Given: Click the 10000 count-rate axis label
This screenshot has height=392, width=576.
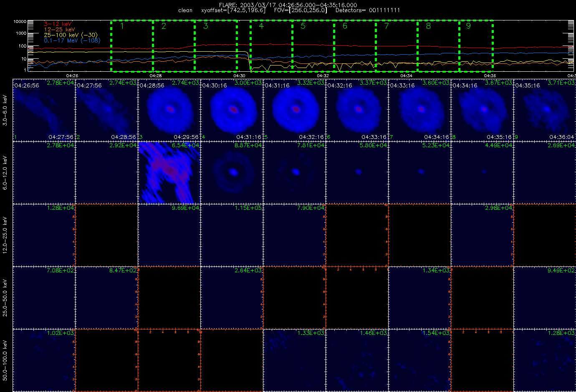Looking at the screenshot, I should pyautogui.click(x=20, y=22).
